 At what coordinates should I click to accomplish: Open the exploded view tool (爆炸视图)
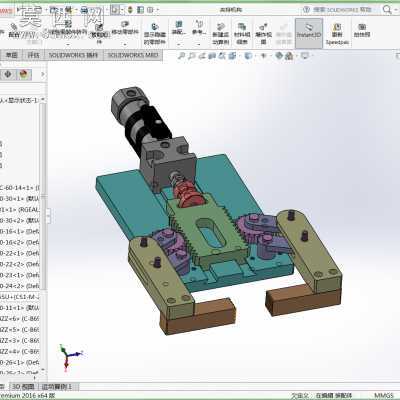click(263, 33)
